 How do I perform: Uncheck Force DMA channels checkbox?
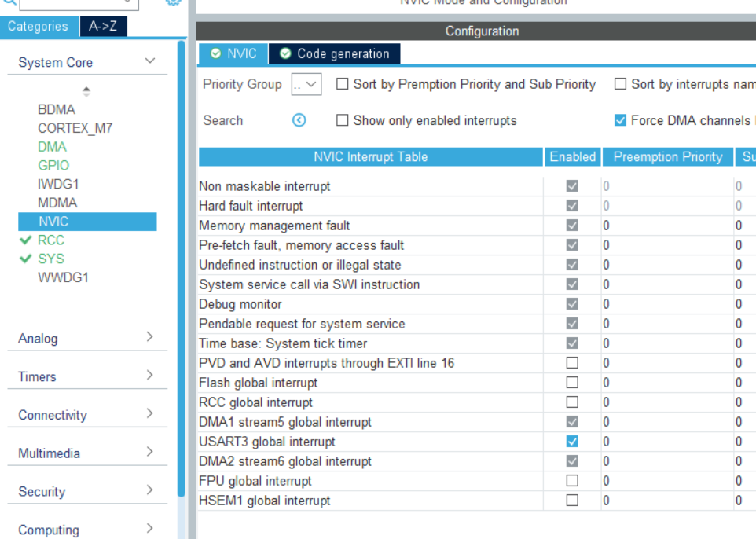pos(621,120)
